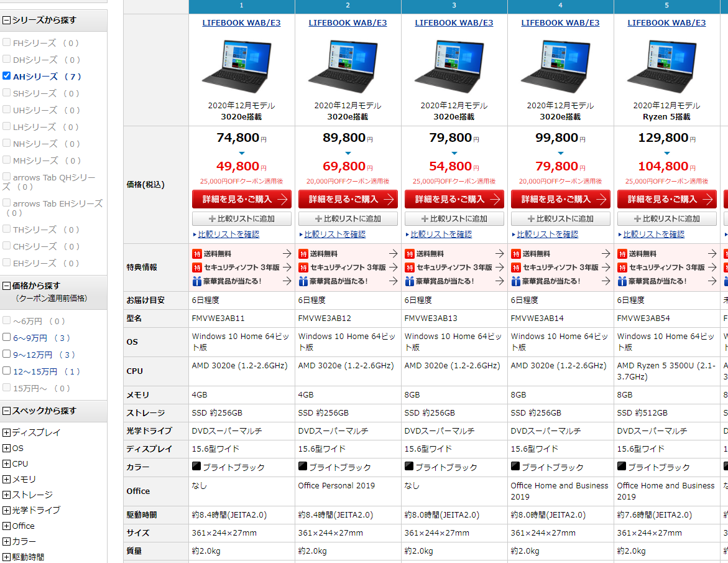Expand the ストレージ spec filter

[x=6, y=495]
